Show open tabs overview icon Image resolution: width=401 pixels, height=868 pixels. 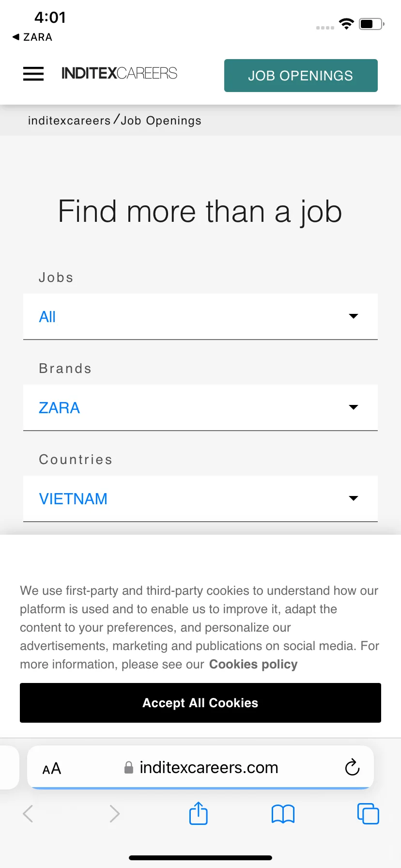pos(368,813)
